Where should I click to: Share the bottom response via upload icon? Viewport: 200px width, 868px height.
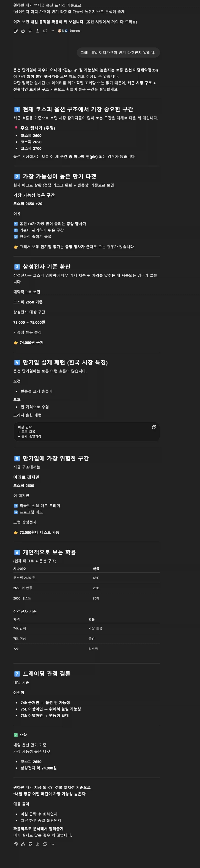click(x=38, y=844)
